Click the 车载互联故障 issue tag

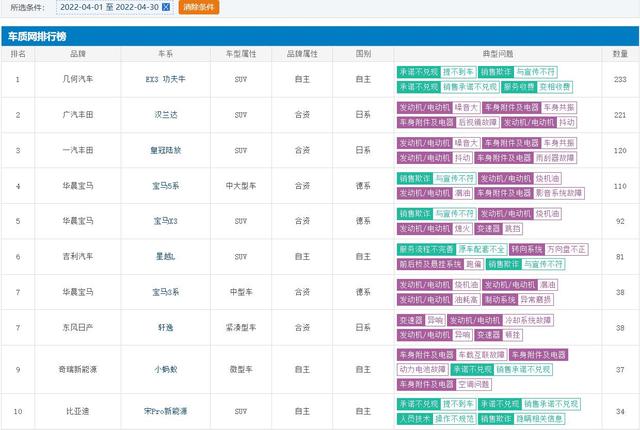coord(481,355)
